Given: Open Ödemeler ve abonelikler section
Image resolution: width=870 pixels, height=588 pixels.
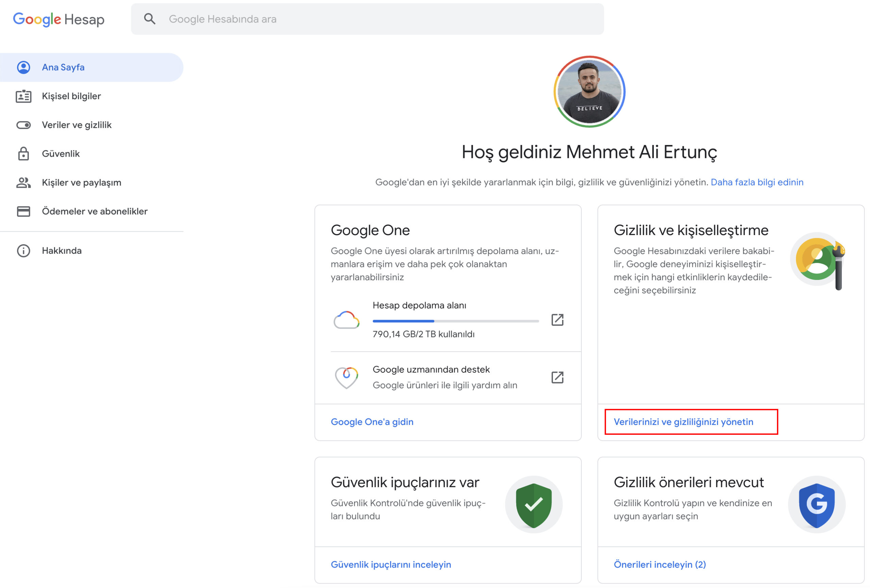Looking at the screenshot, I should [x=92, y=212].
